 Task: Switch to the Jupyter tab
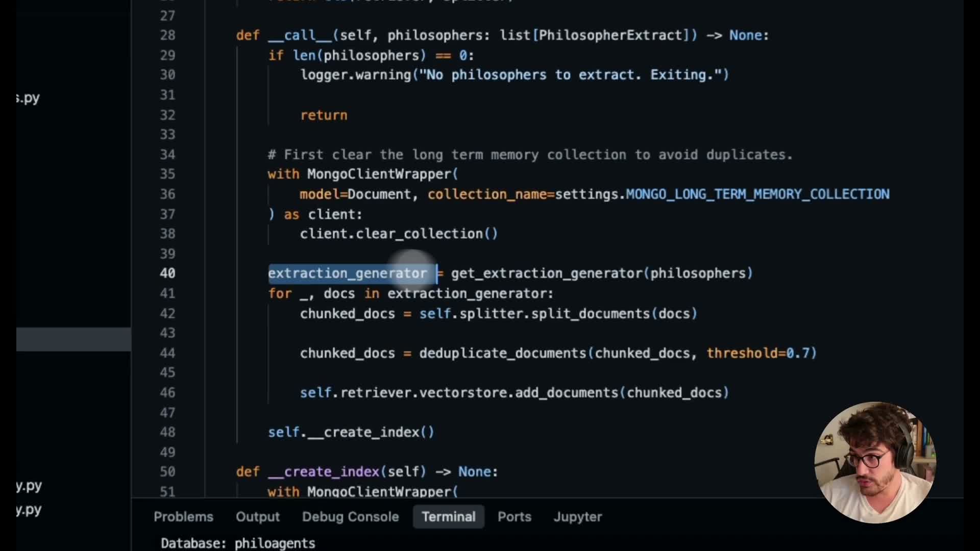click(577, 517)
